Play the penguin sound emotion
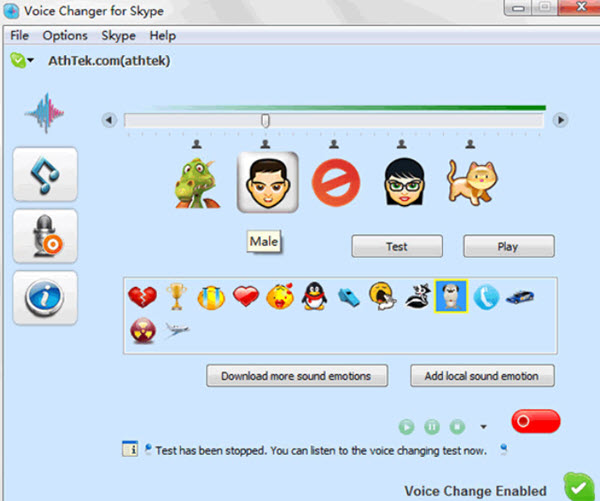The image size is (600, 501). coord(314,296)
